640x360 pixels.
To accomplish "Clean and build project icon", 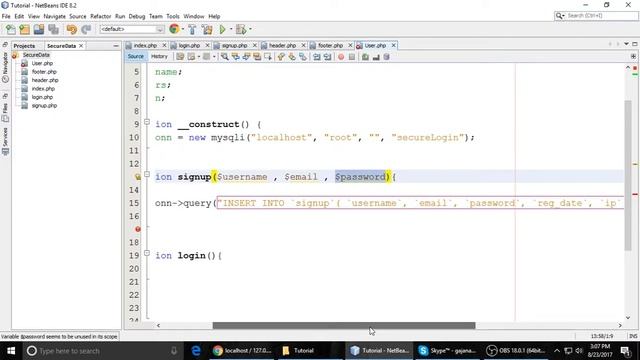I will pos(207,29).
